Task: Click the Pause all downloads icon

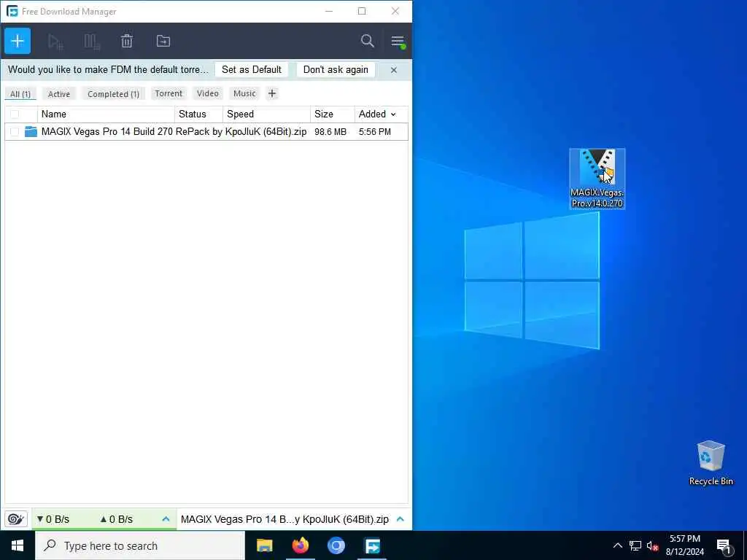Action: tap(91, 42)
